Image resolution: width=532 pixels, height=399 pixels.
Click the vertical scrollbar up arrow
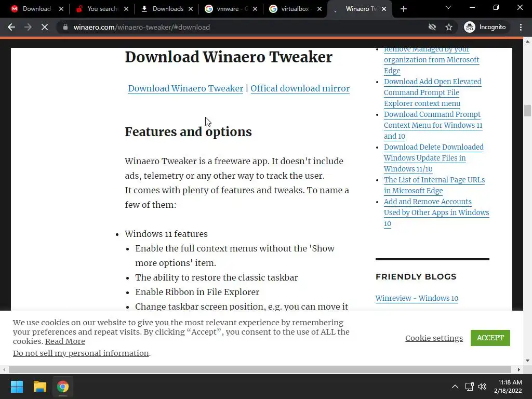[527, 42]
